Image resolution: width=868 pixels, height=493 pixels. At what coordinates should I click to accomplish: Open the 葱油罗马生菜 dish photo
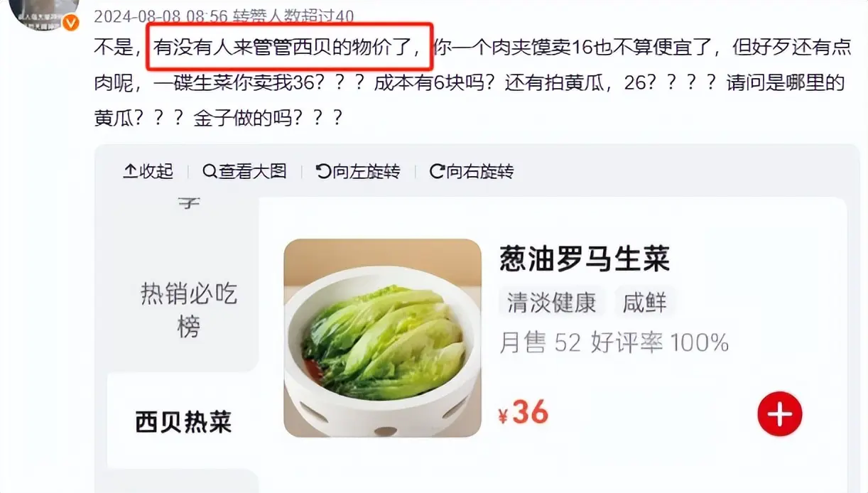383,337
